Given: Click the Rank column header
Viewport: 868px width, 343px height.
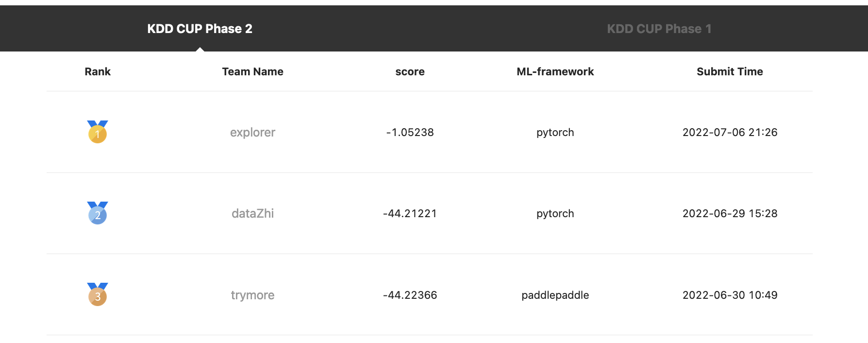Looking at the screenshot, I should coord(98,71).
